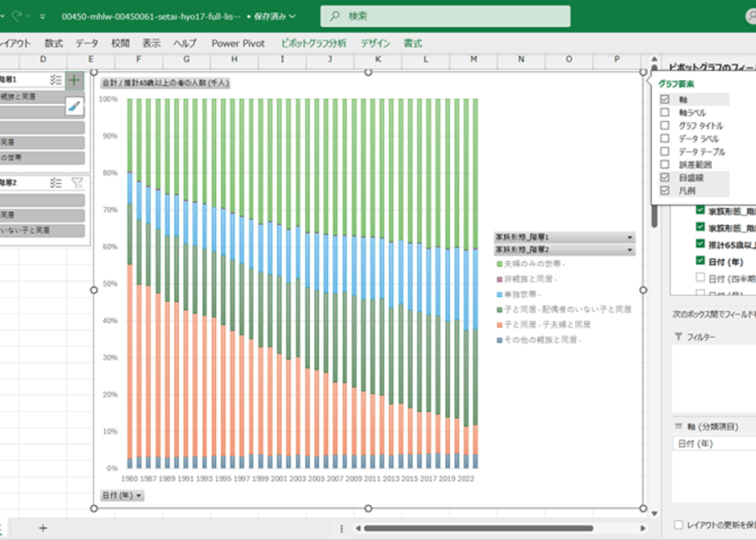Open the Chart Styles paintbrush button
Viewport: 756px width, 540px height.
[74, 106]
